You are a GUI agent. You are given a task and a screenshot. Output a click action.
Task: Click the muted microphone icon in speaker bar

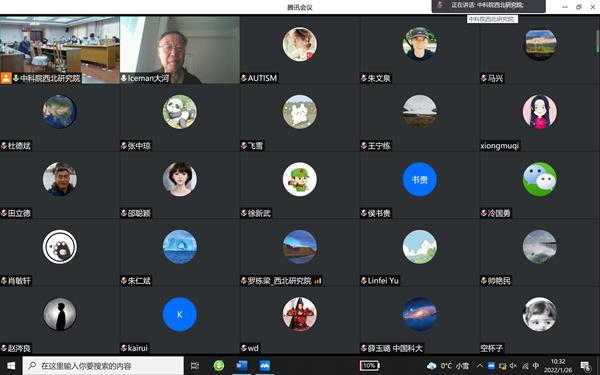pos(440,5)
